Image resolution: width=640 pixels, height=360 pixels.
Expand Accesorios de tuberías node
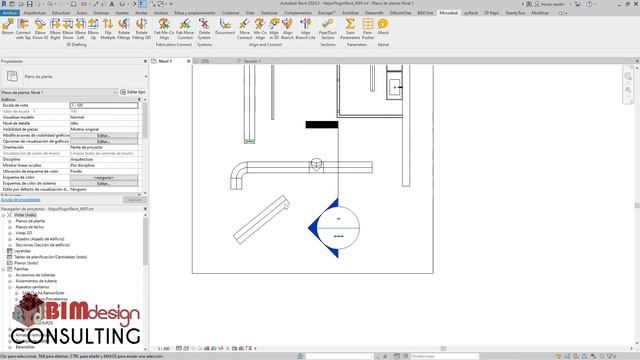(10, 275)
